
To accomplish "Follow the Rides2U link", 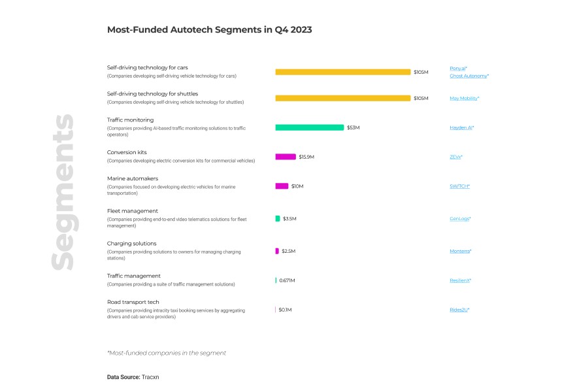I will (x=459, y=310).
